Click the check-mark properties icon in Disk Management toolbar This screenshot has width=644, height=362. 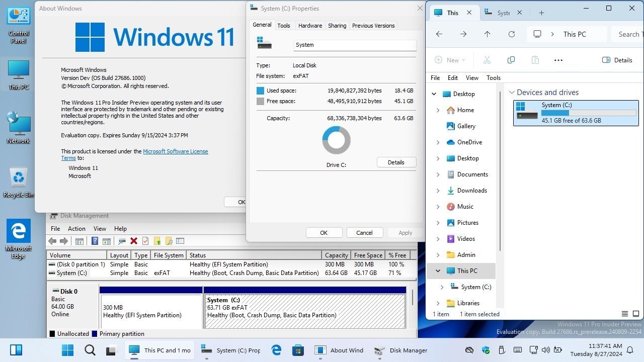145,241
